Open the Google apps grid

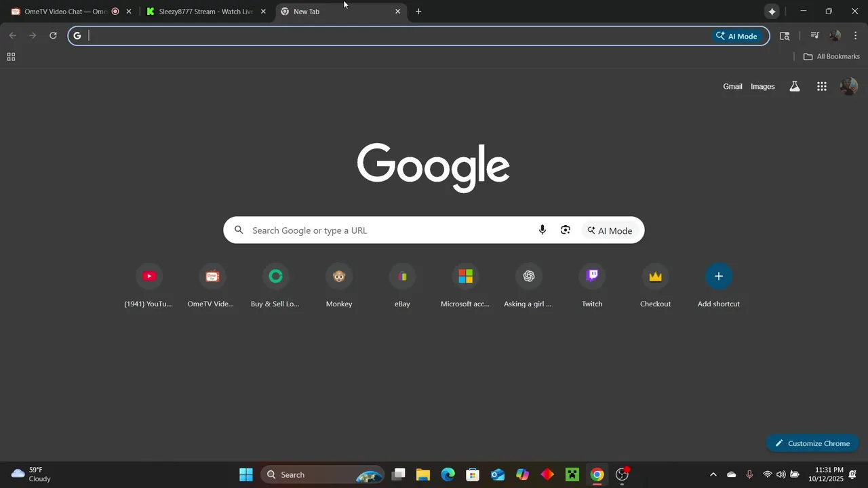click(822, 86)
